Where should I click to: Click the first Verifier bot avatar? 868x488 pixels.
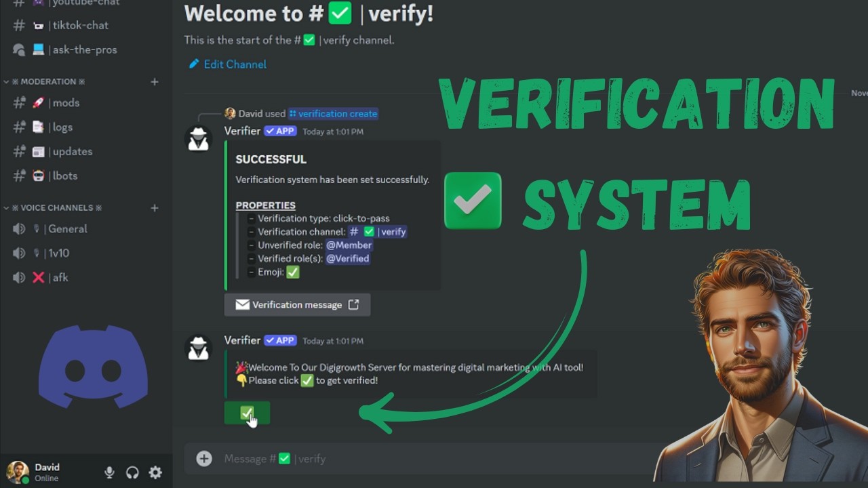coord(199,138)
